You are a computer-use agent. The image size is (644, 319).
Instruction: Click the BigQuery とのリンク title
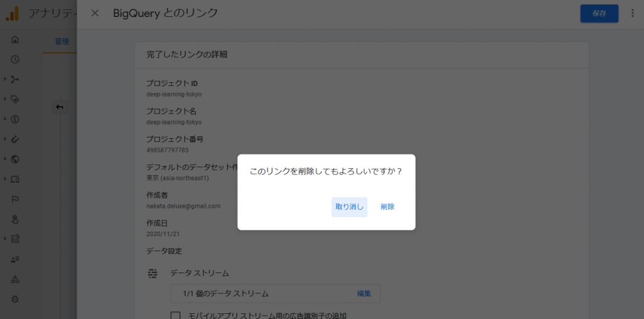pyautogui.click(x=165, y=13)
